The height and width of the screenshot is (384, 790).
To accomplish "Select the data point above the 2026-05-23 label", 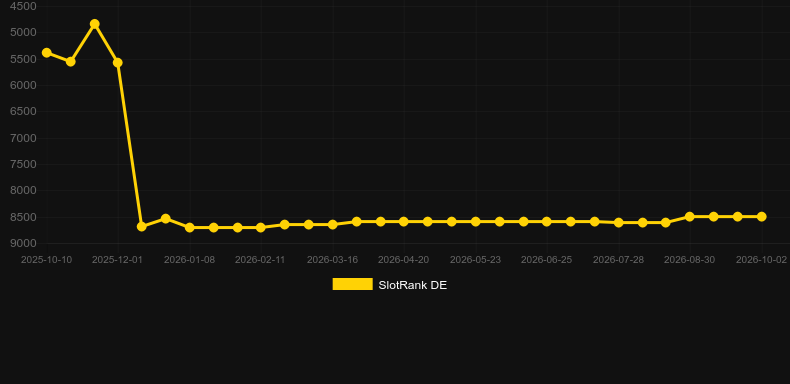I will tap(475, 221).
